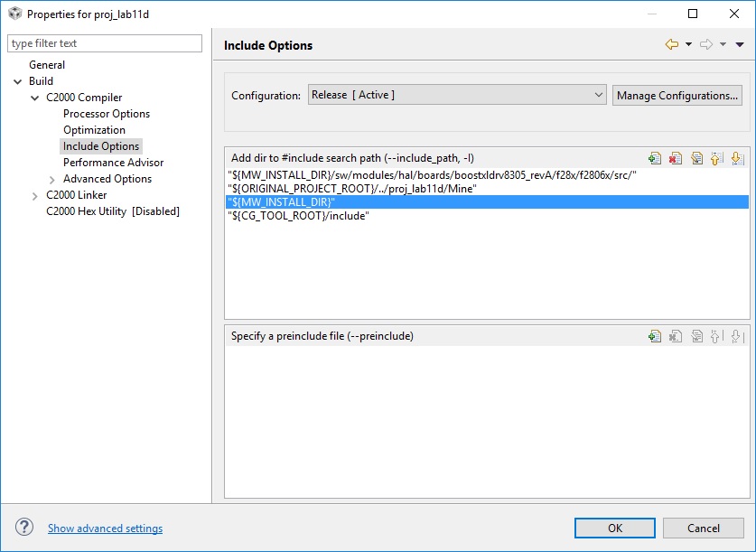Move selected include path up
756x552 pixels.
coord(716,158)
